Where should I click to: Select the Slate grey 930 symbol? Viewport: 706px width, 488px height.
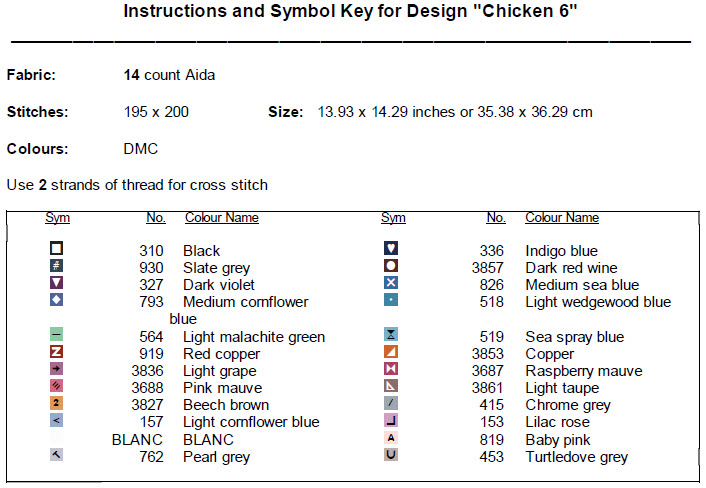coord(57,266)
